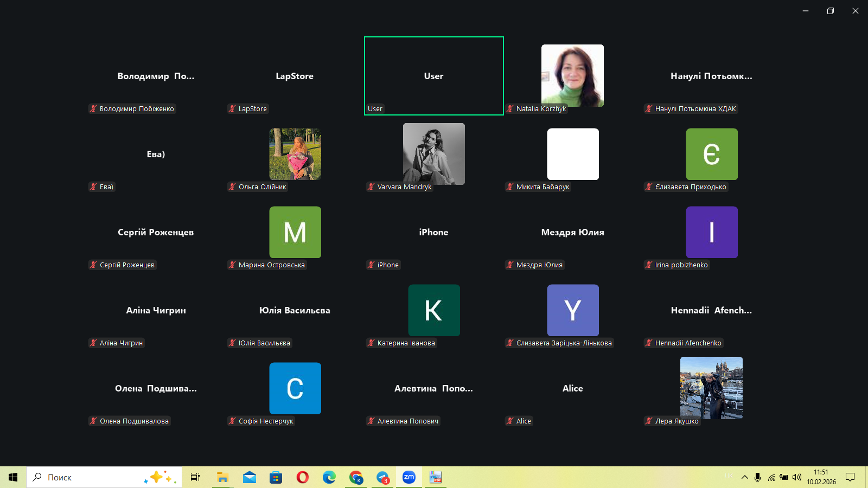Open the notification center in taskbar
This screenshot has width=868, height=488.
[x=850, y=477]
